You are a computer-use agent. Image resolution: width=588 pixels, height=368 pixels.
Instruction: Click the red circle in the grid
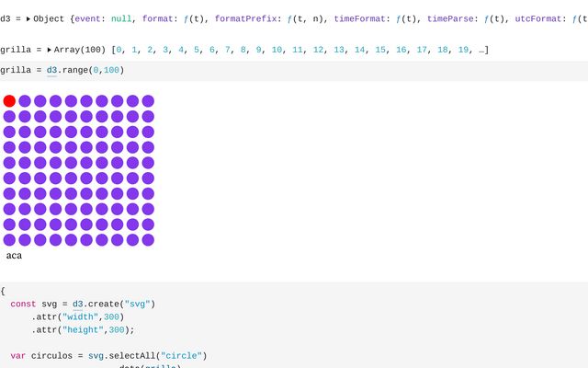(x=9, y=101)
